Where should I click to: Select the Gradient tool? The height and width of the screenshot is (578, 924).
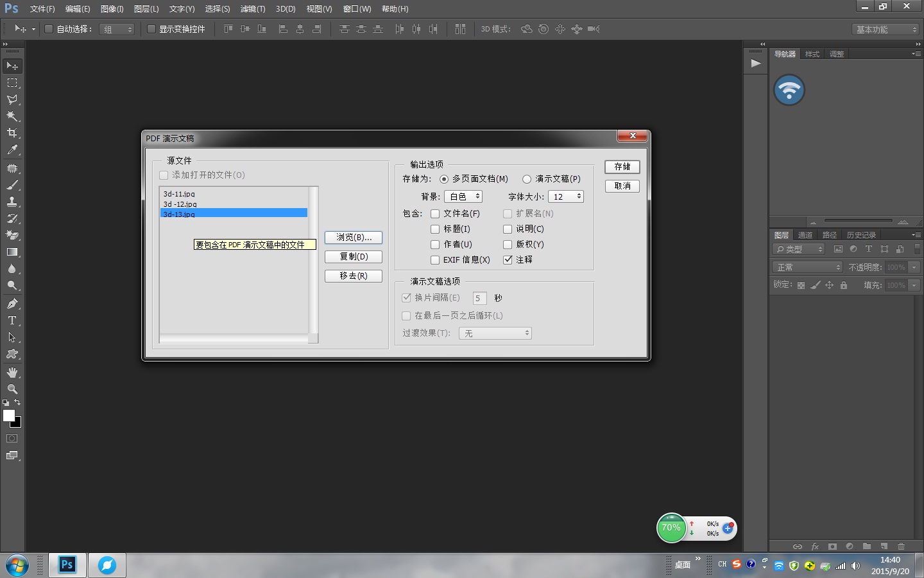pyautogui.click(x=12, y=252)
